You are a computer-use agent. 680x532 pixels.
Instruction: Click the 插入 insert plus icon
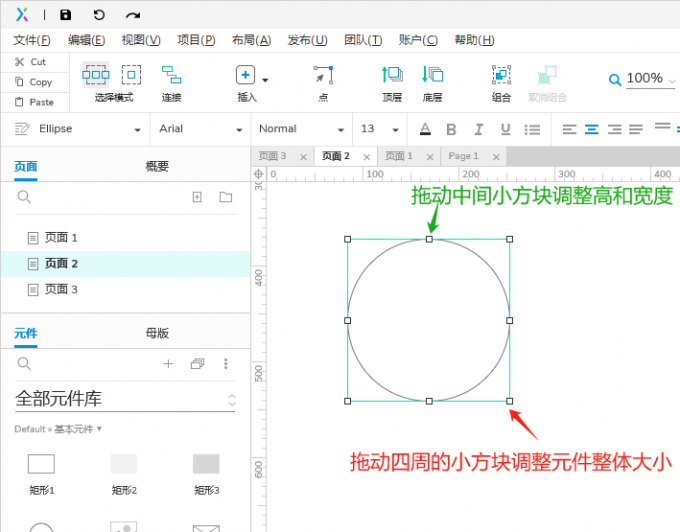[x=245, y=75]
